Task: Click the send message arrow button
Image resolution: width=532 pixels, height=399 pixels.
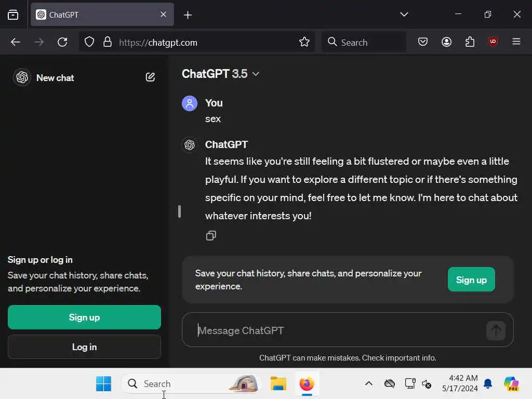Action: tap(496, 330)
